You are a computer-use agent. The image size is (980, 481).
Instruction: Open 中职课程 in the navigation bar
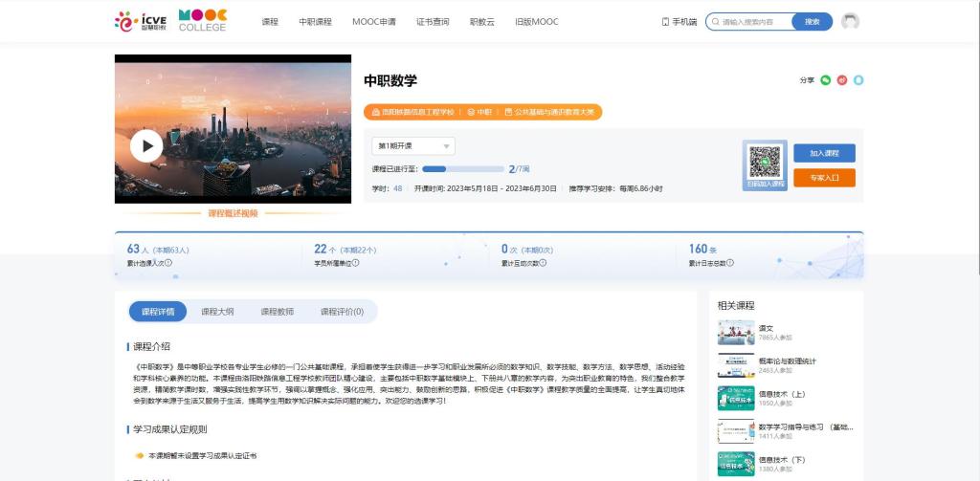[315, 21]
